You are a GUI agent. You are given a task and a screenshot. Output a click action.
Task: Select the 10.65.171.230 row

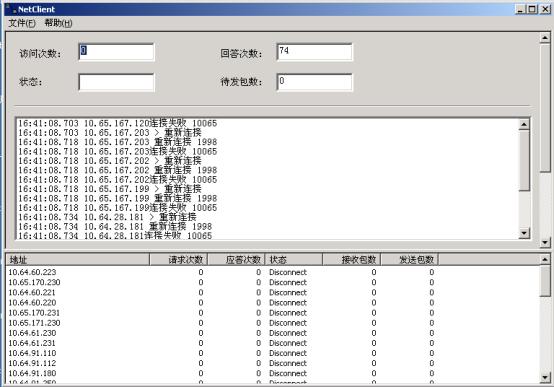tap(273, 323)
